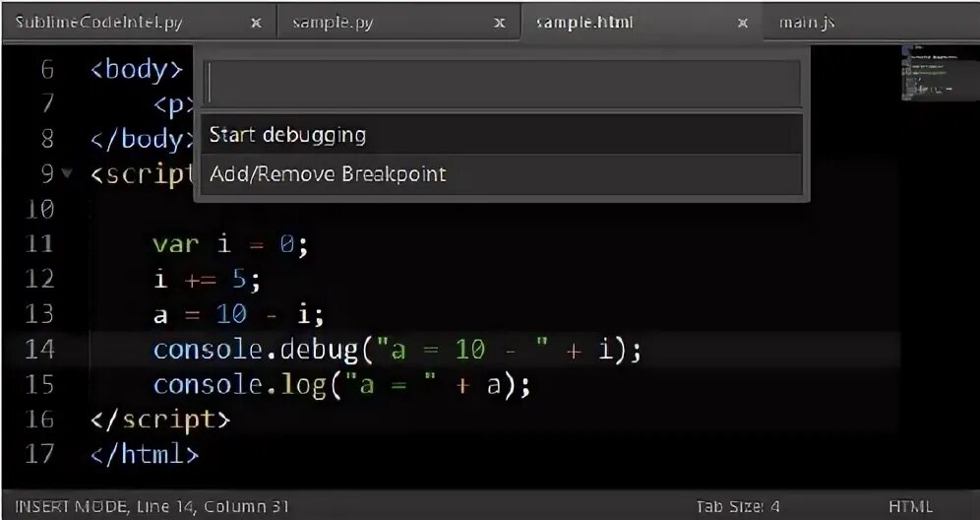This screenshot has width=980, height=520.
Task: Click line number 12 in the gutter
Action: point(40,279)
